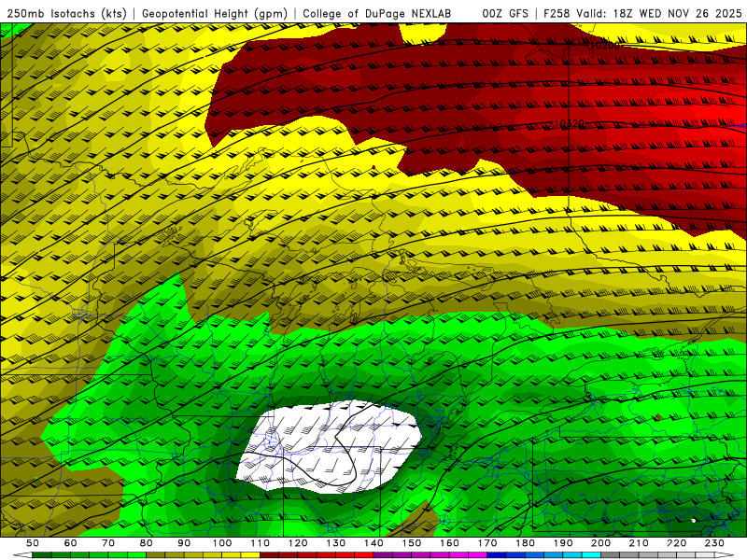The width and height of the screenshot is (747, 560).
Task: Click the 90 label on the color scale
Action: pos(184,543)
